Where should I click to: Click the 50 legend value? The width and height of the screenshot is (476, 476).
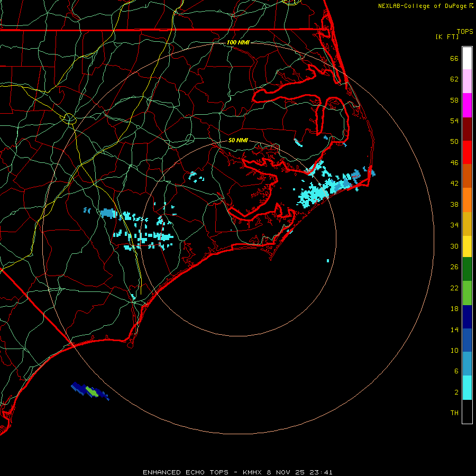pos(454,142)
